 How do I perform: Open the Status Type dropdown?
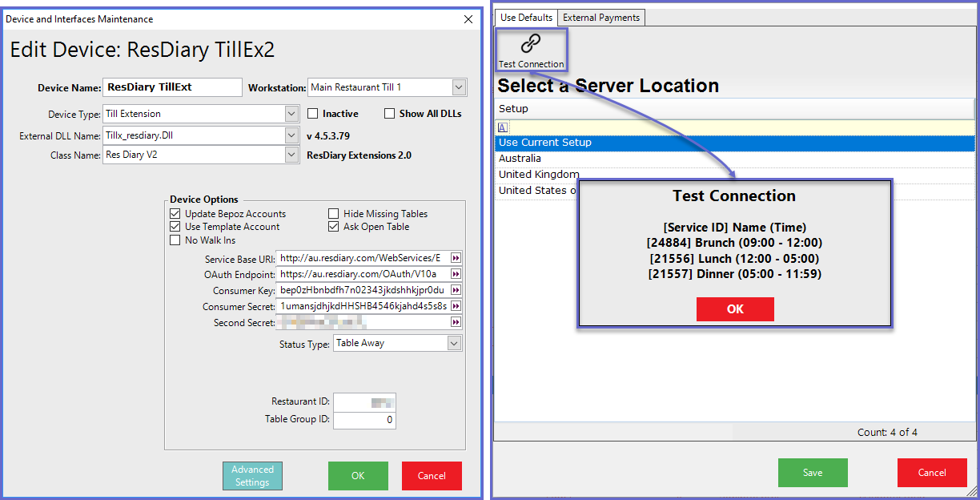(454, 343)
